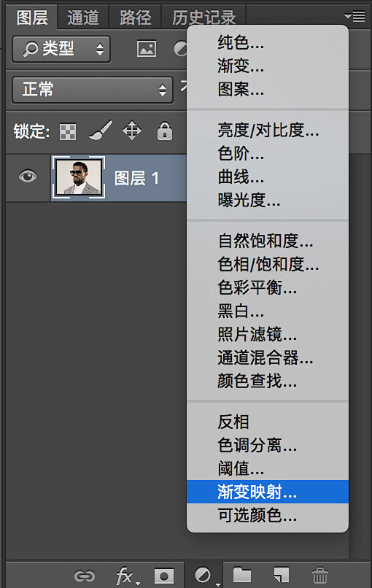This screenshot has height=588, width=372.
Task: Select 亮度/对比度... adjustment
Action: [x=268, y=130]
